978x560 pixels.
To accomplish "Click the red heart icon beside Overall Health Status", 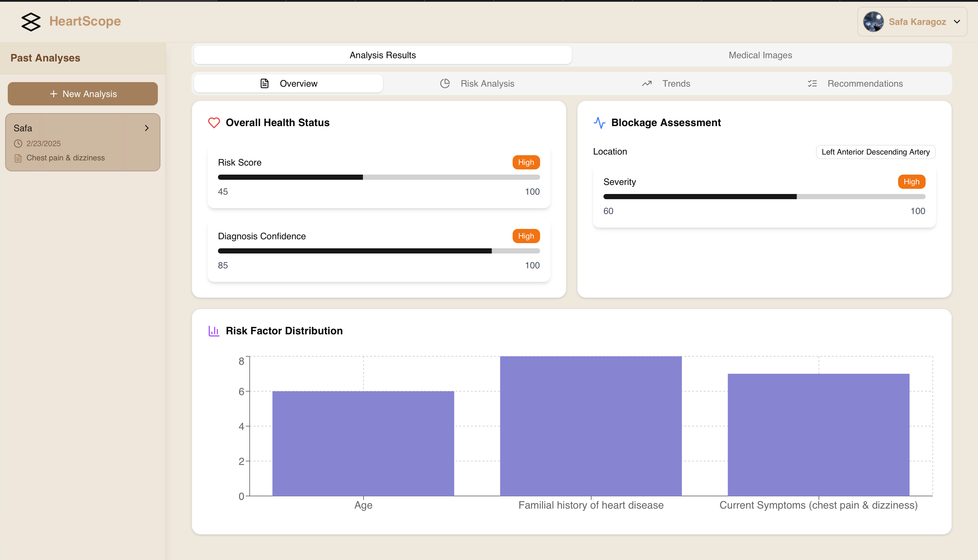I will tap(214, 123).
